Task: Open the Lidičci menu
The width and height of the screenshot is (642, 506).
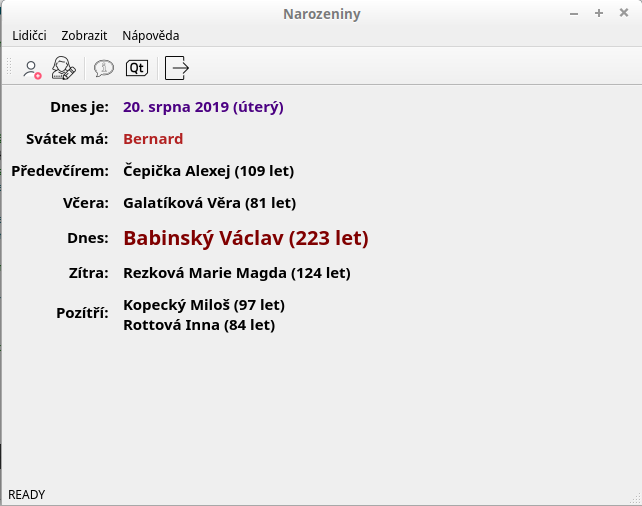Action: [29, 36]
